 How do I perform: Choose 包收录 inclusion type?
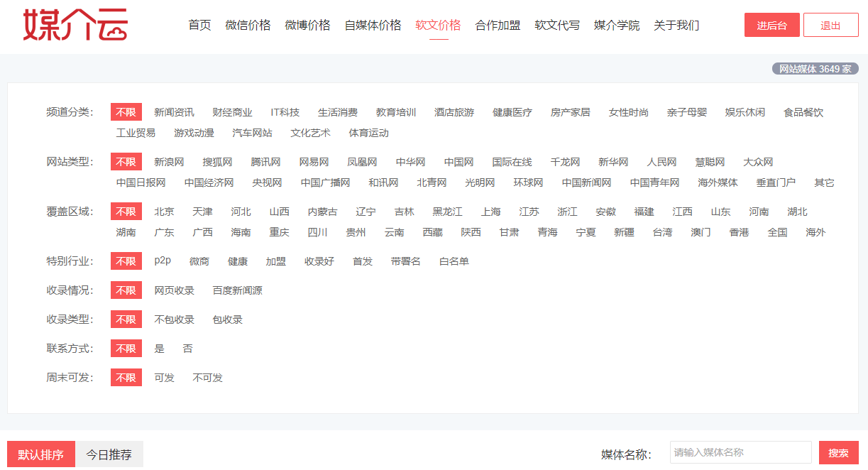(227, 319)
